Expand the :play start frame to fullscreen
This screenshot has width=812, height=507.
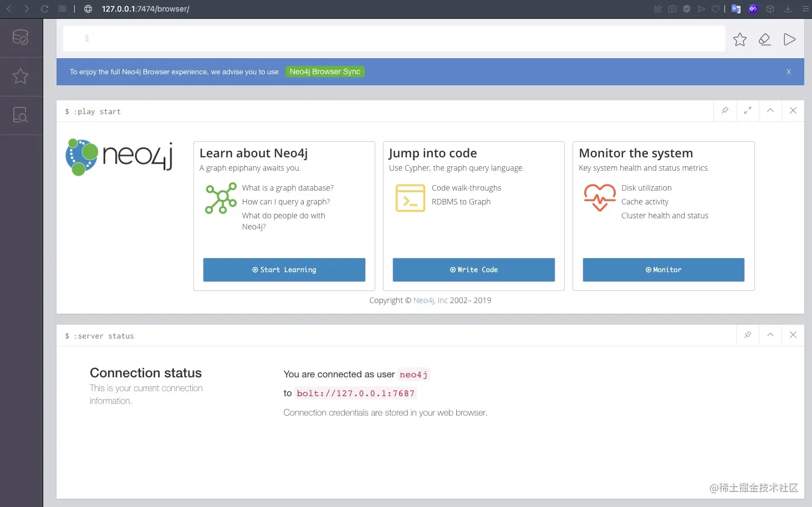(748, 110)
